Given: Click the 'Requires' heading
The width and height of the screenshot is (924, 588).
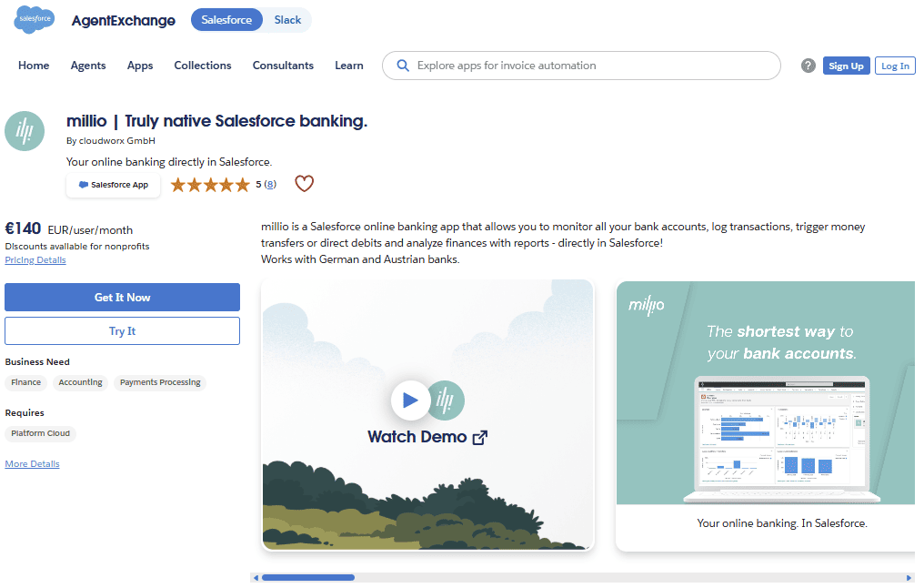Looking at the screenshot, I should coord(25,413).
